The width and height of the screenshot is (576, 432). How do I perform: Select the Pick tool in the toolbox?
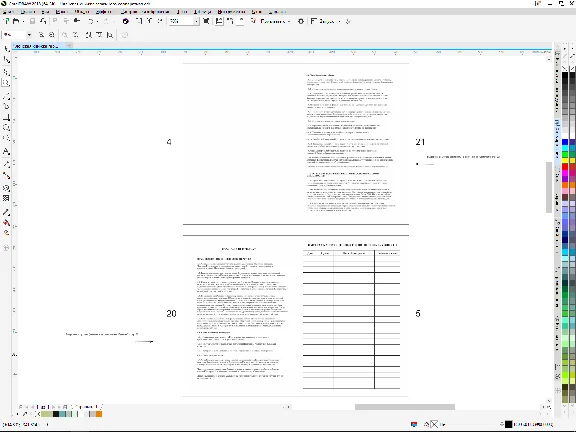[x=6, y=49]
